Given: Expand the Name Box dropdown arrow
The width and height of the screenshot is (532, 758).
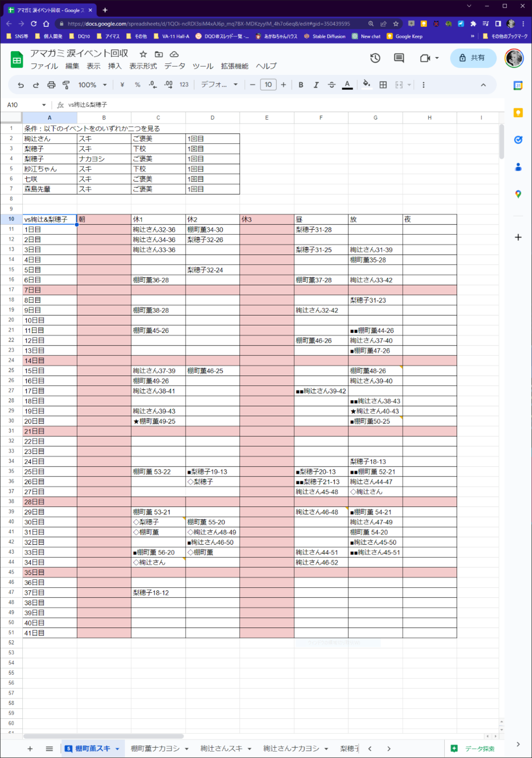Looking at the screenshot, I should (x=44, y=105).
